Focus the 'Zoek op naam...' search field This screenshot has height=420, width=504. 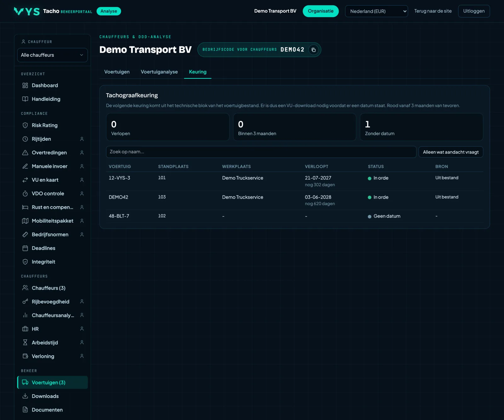[x=261, y=152]
